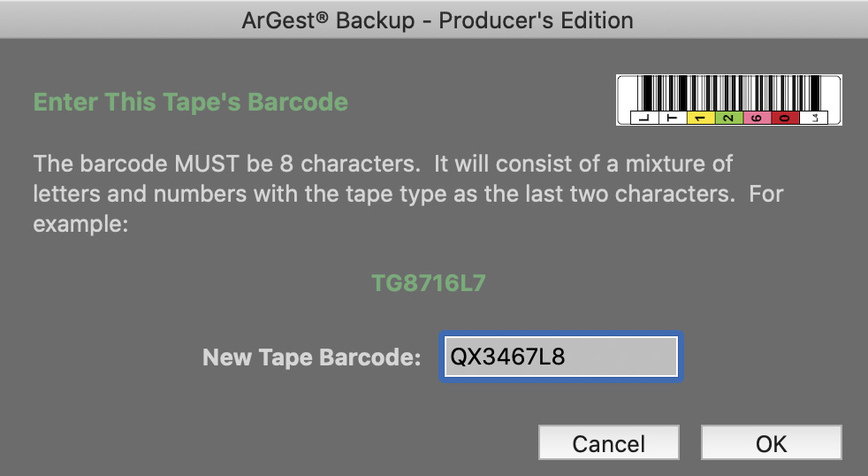
Task: Click the black barcode stripes in the image
Action: pos(729,93)
